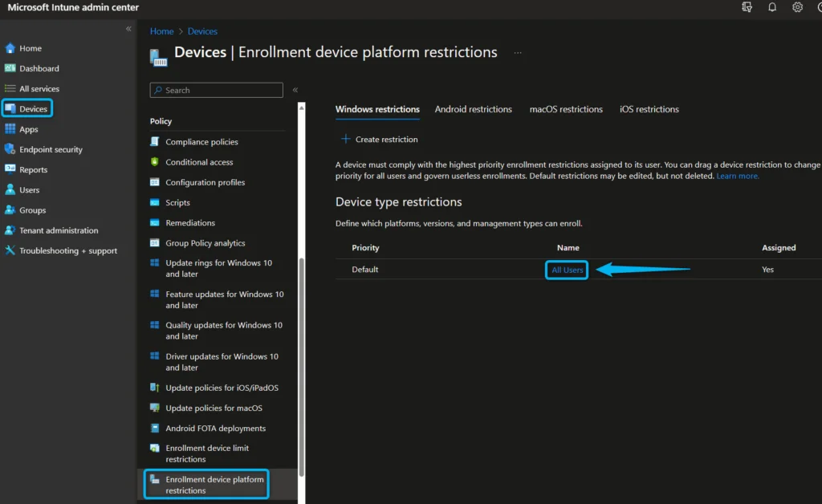Switch to the Android restrictions tab
This screenshot has height=504, width=822.
coord(473,109)
